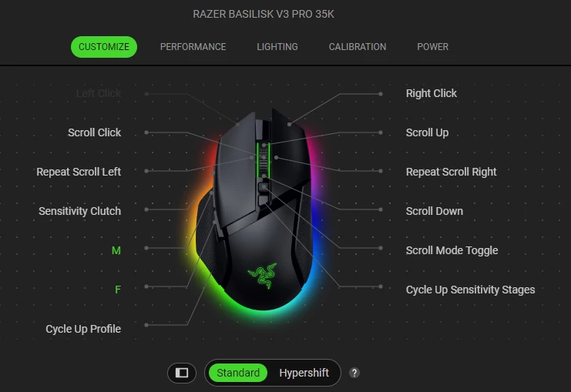Edit the Repeat Scroll Left assignment
This screenshot has width=571, height=392.
pyautogui.click(x=79, y=172)
